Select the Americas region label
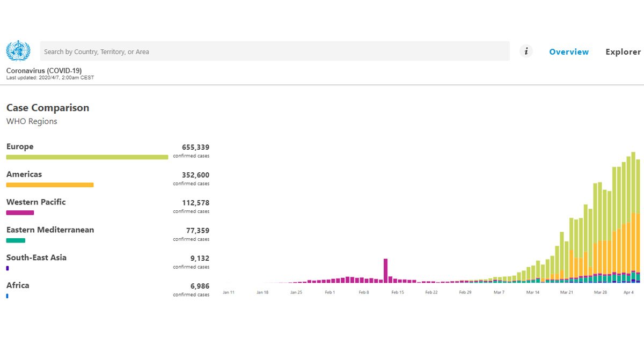Screen dimensions: 644x338 pyautogui.click(x=24, y=174)
